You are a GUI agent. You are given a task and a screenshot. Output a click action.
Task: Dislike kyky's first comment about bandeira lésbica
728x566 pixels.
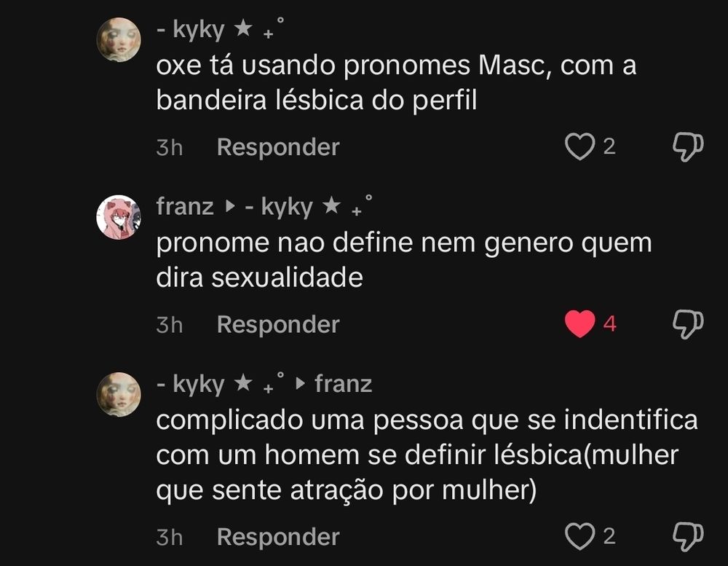tap(688, 147)
